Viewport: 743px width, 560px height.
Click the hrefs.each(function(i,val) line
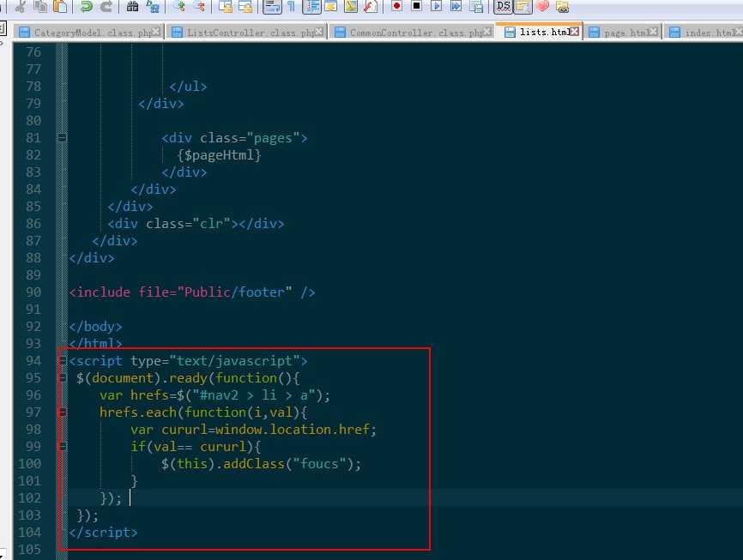tap(203, 412)
